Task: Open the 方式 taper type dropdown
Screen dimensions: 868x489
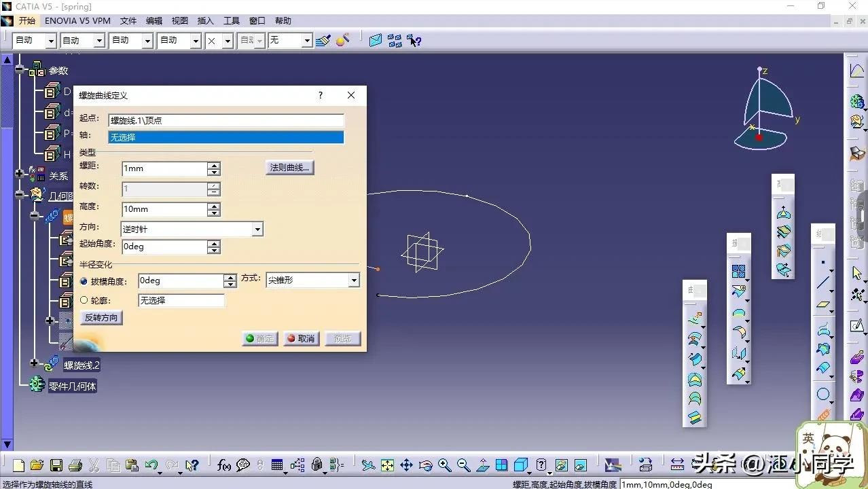Action: click(x=353, y=280)
